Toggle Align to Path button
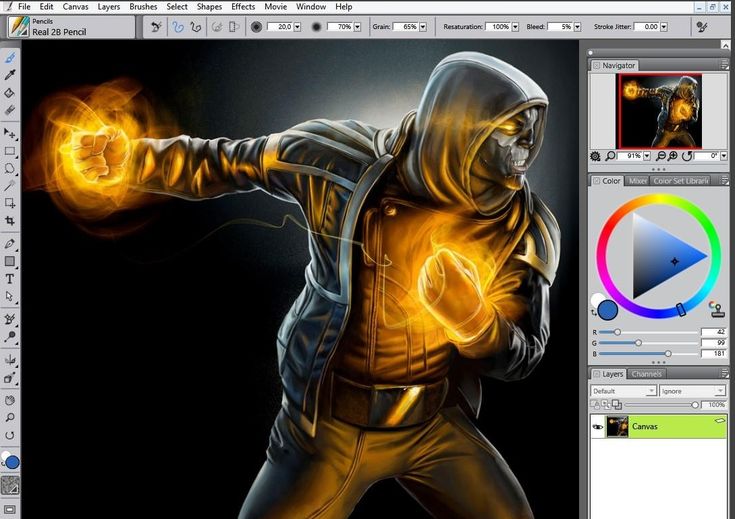Screen dimensions: 735x519 coord(217,27)
